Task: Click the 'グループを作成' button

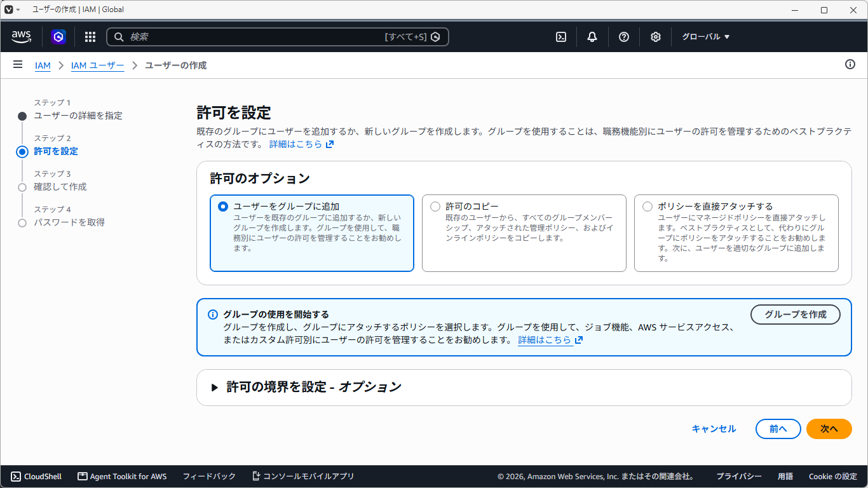Action: click(796, 315)
